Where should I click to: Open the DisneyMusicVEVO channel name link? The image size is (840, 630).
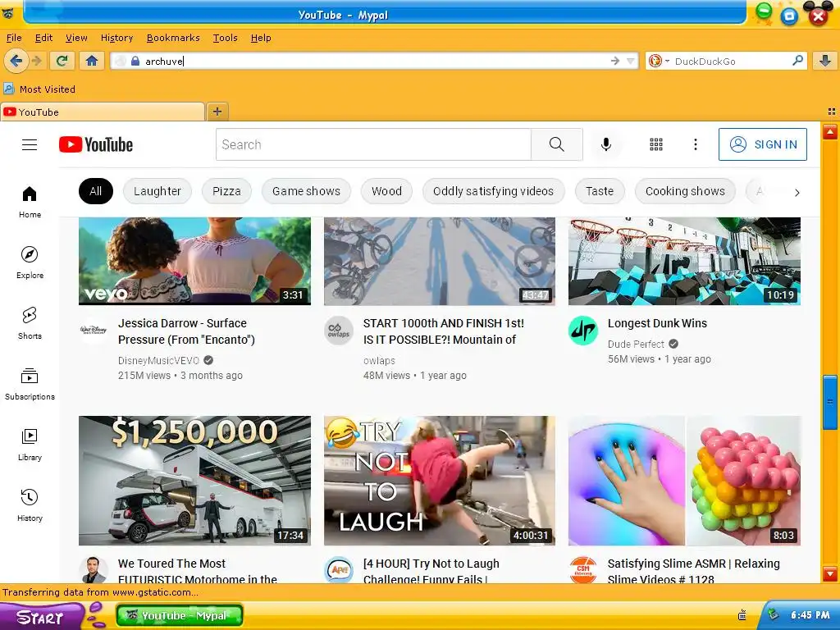158,361
